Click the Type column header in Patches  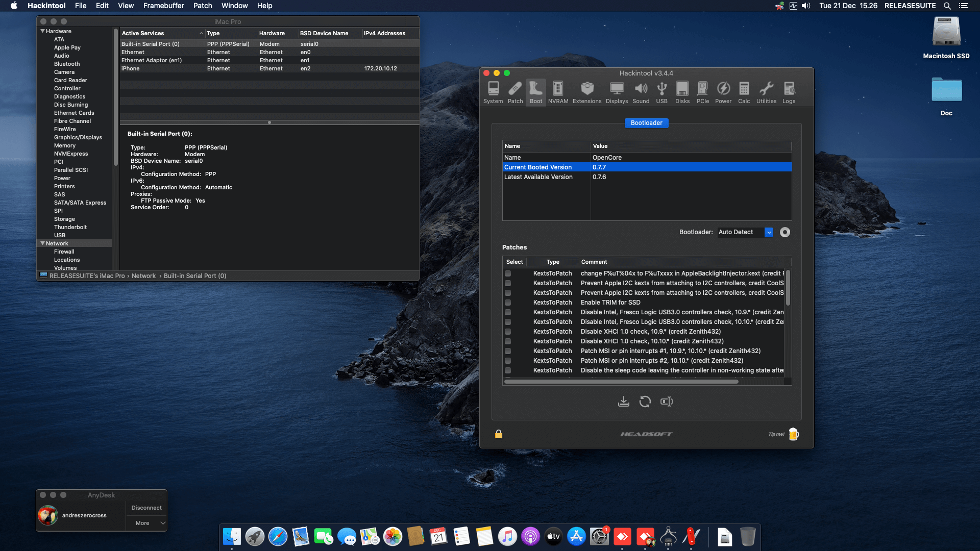[553, 262]
